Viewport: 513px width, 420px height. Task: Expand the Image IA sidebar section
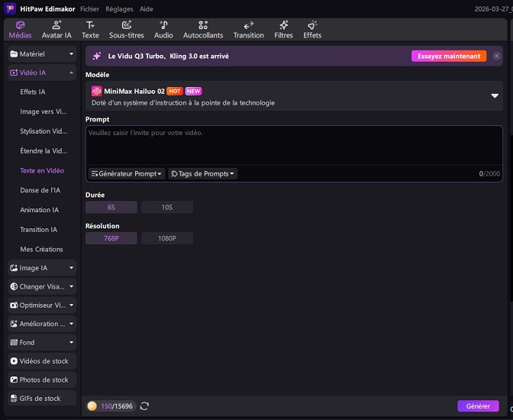tap(42, 268)
